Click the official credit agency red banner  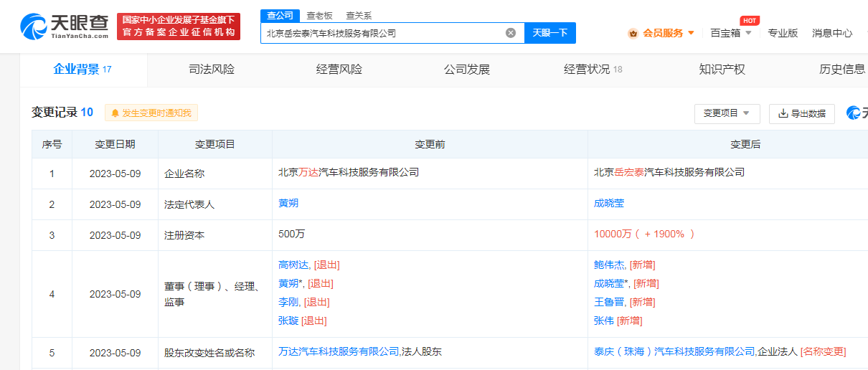[179, 27]
